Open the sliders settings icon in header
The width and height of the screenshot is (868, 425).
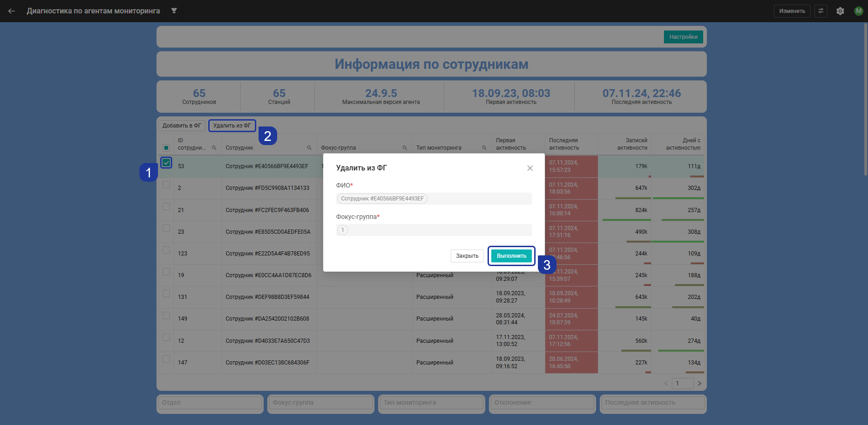click(821, 11)
